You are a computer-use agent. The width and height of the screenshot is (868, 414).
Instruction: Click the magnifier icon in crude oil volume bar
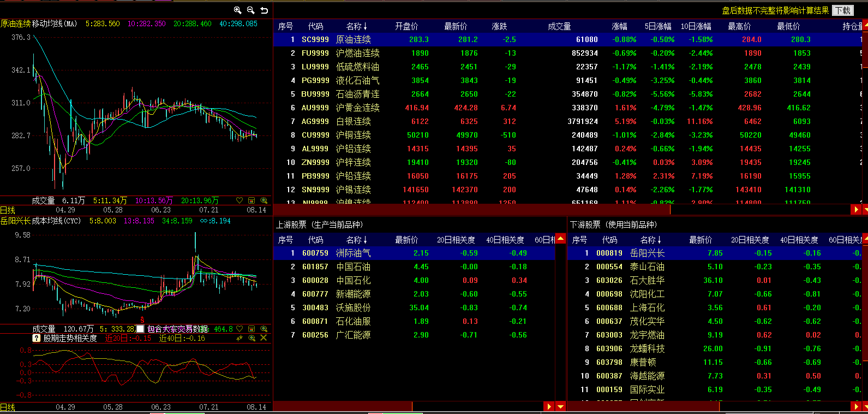point(264,200)
